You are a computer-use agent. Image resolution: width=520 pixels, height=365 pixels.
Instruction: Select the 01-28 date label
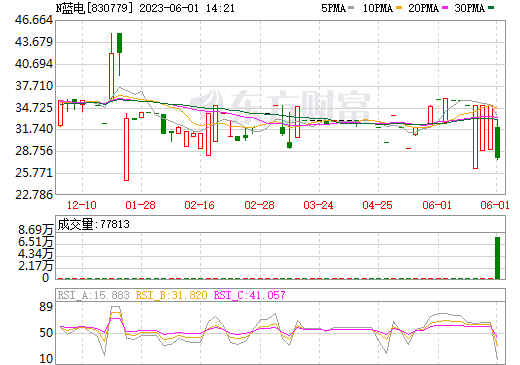[x=140, y=205]
